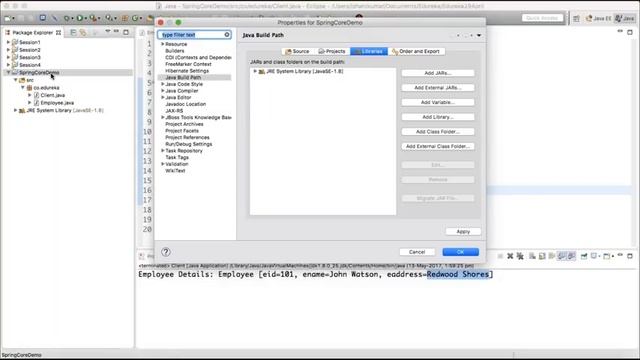Click the Run External Tools icon
The width and height of the screenshot is (640, 360).
pos(93,18)
